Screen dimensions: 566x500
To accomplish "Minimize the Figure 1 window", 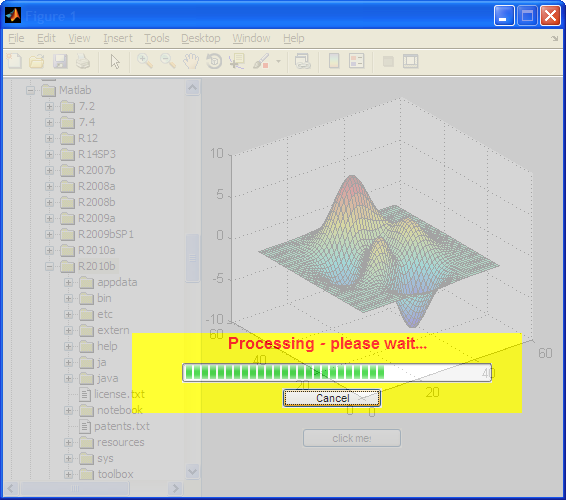I will click(504, 16).
